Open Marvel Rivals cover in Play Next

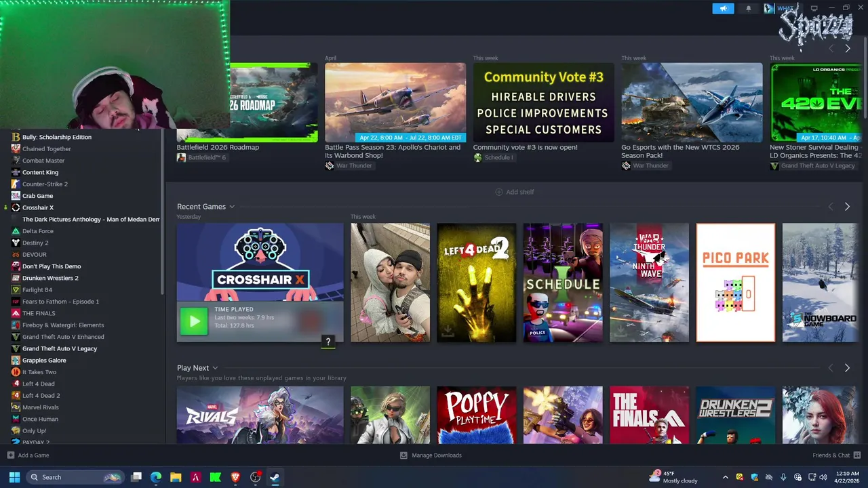[260, 415]
